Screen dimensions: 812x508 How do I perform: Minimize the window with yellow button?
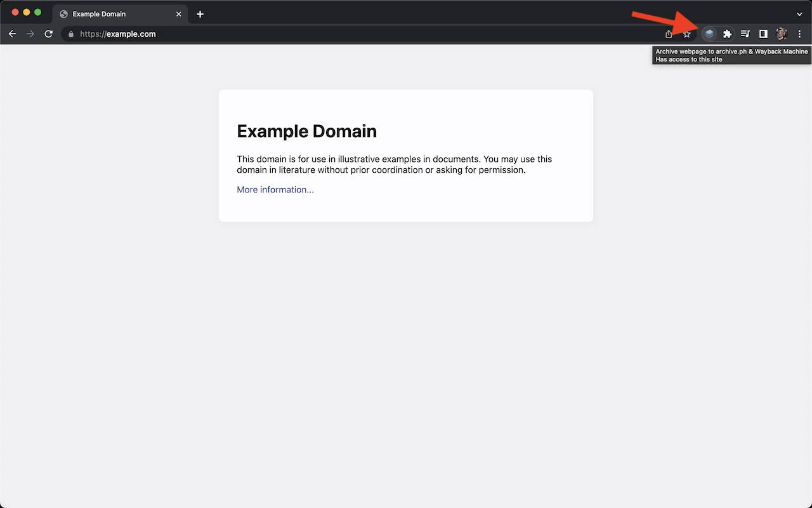27,13
